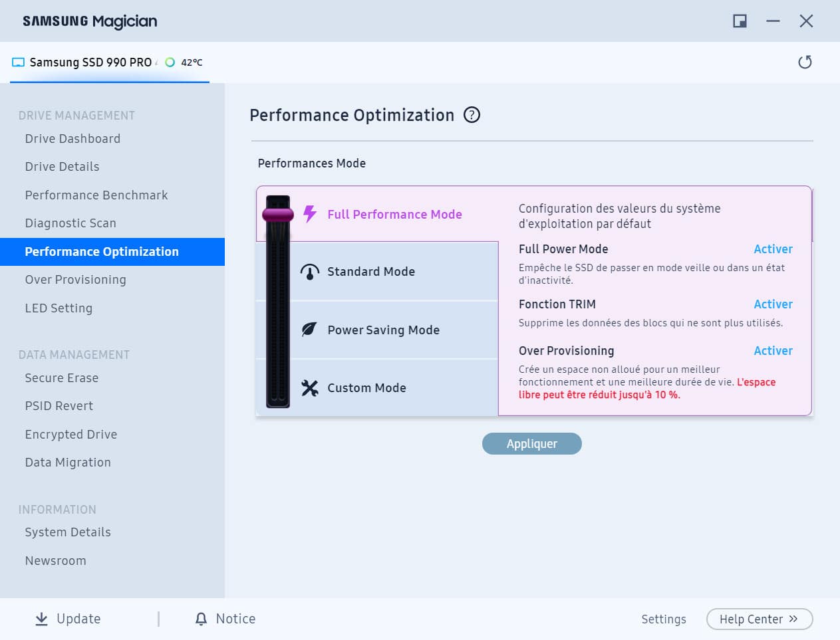Screen dimensions: 840x640
Task: Click the Standard Mode gauge icon
Action: click(x=309, y=271)
